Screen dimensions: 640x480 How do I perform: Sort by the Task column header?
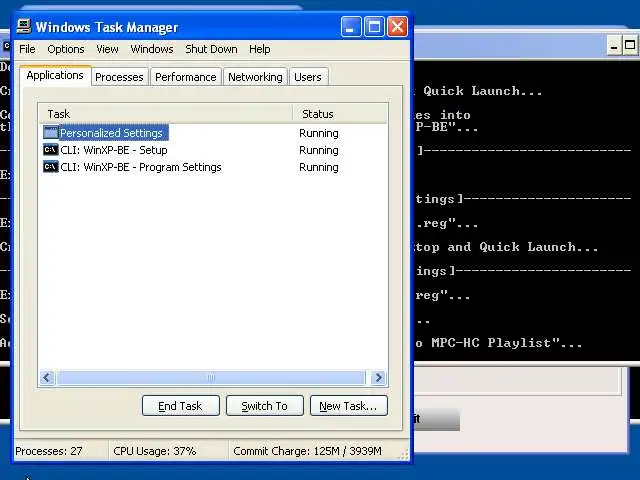[x=166, y=114]
